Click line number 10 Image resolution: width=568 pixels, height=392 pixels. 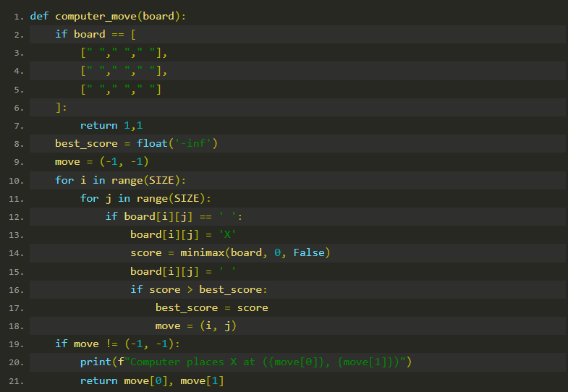[x=17, y=181]
